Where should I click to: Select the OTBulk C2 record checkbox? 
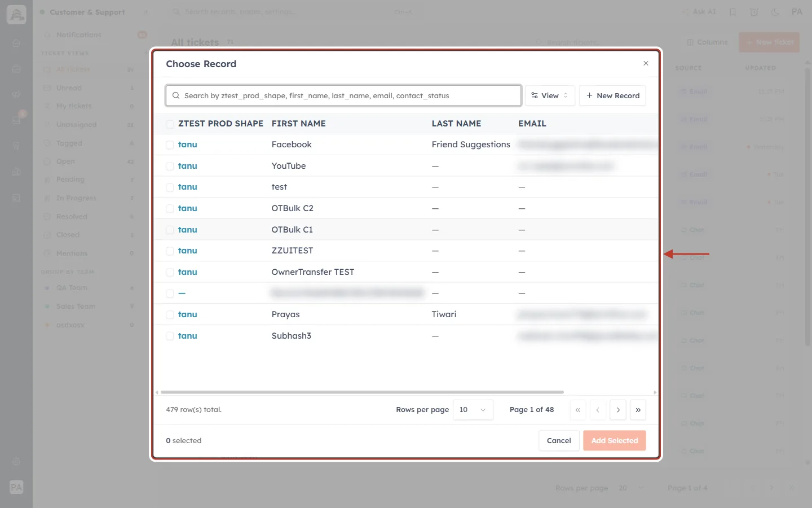tap(170, 208)
